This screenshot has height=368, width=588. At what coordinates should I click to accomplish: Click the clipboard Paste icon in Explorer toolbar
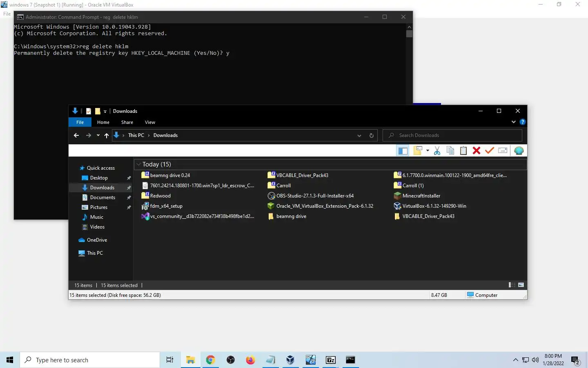463,151
